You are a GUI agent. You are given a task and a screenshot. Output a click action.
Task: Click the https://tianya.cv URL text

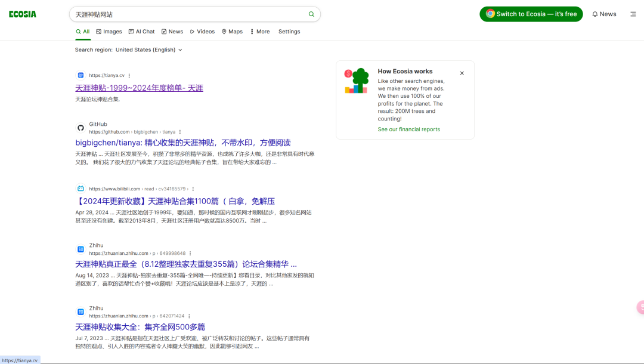point(107,76)
